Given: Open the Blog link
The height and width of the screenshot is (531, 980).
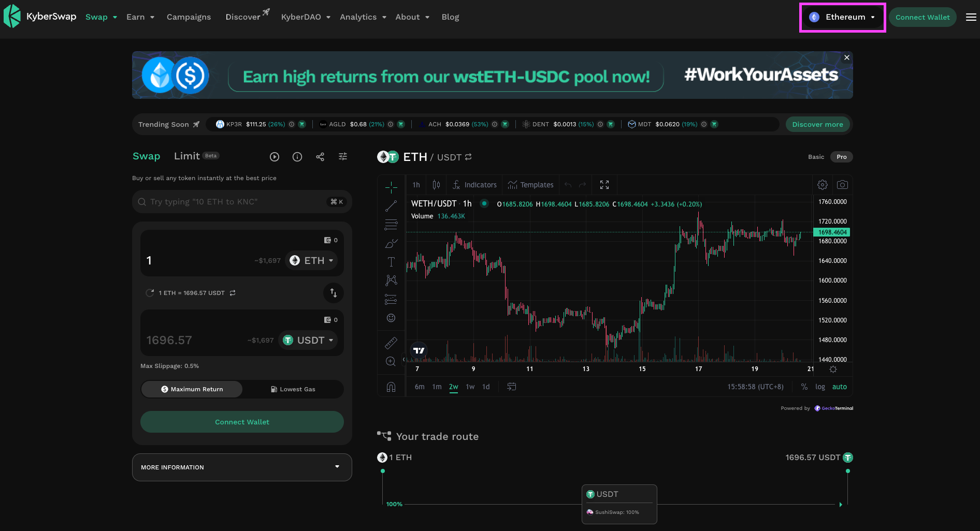Looking at the screenshot, I should (450, 17).
